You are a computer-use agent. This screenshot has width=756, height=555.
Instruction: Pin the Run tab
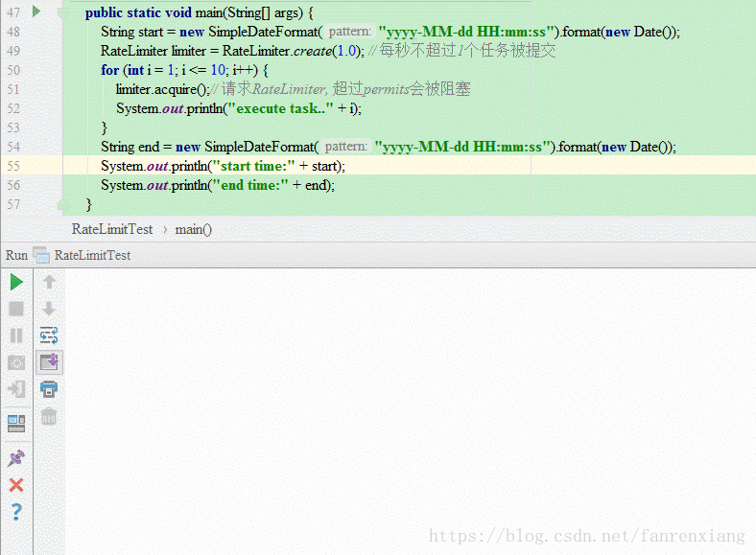(16, 458)
